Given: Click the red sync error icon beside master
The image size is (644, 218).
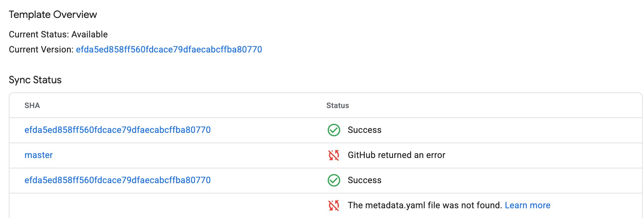Looking at the screenshot, I should click(x=334, y=155).
